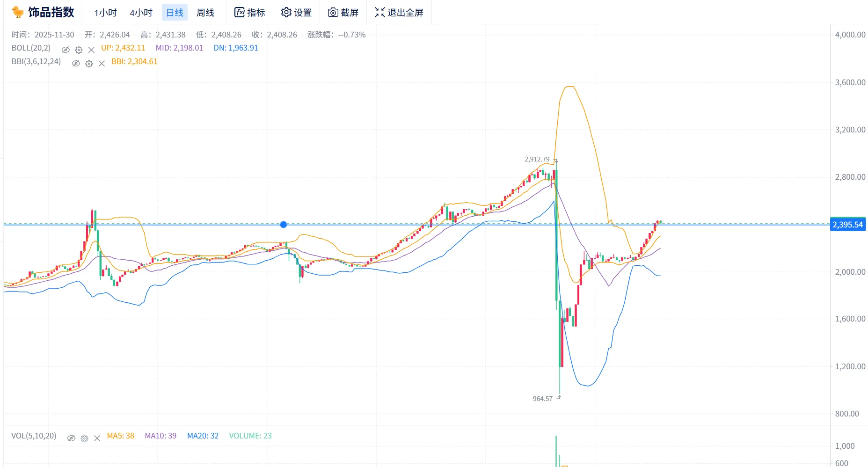Click the 2,800.00 price axis label
The width and height of the screenshot is (868, 467).
pyautogui.click(x=850, y=177)
